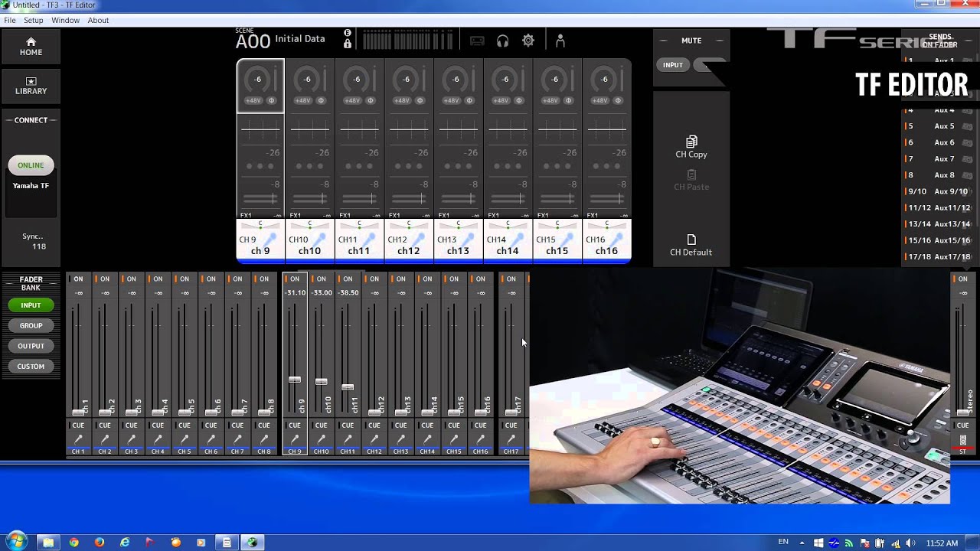The width and height of the screenshot is (980, 551).
Task: Toggle the phase button on ch12
Action: 420,101
